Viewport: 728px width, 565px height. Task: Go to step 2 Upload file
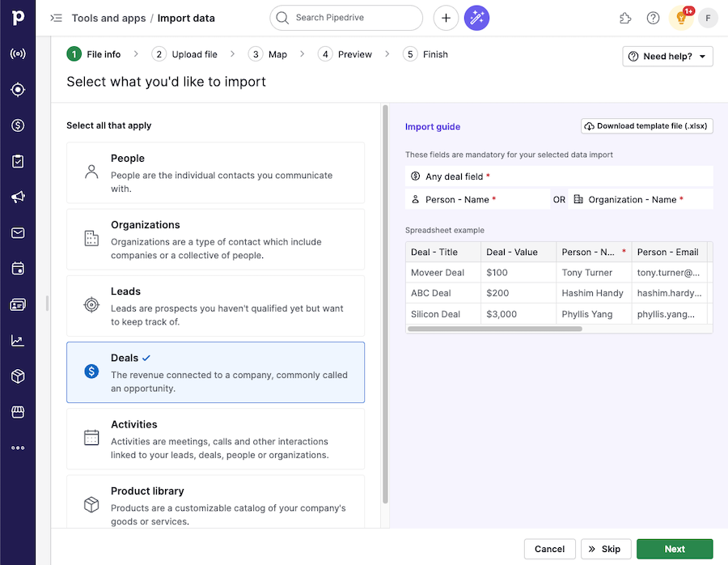(184, 54)
